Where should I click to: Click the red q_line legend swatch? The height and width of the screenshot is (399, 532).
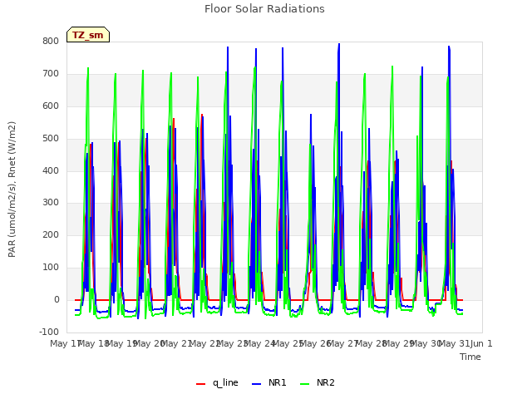(x=201, y=384)
